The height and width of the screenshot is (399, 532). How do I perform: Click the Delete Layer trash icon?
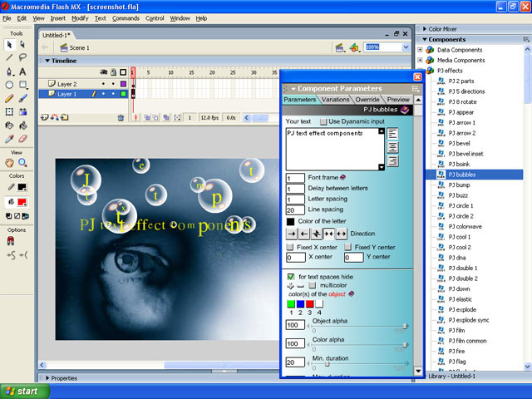(x=121, y=118)
